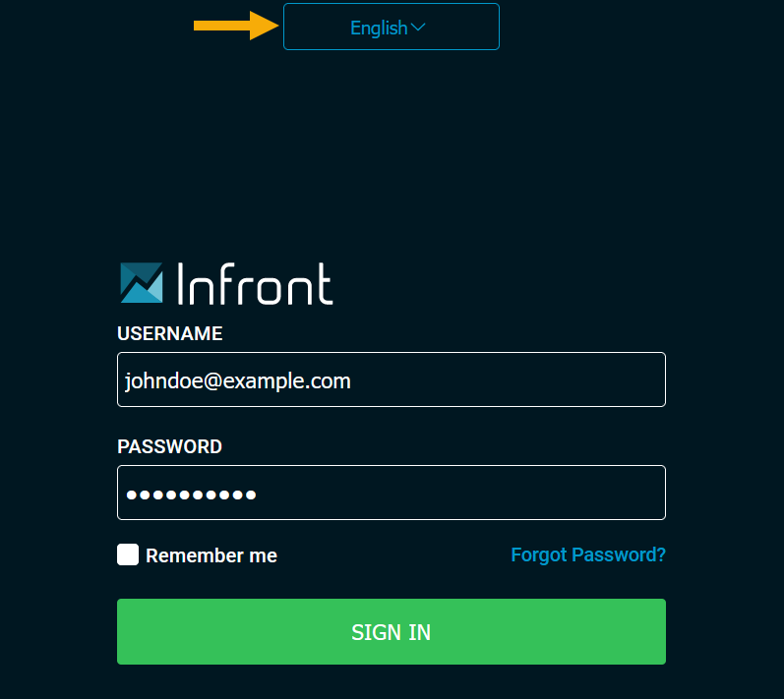Open the English language dropdown
Screen dimensions: 784x699
pos(391,27)
